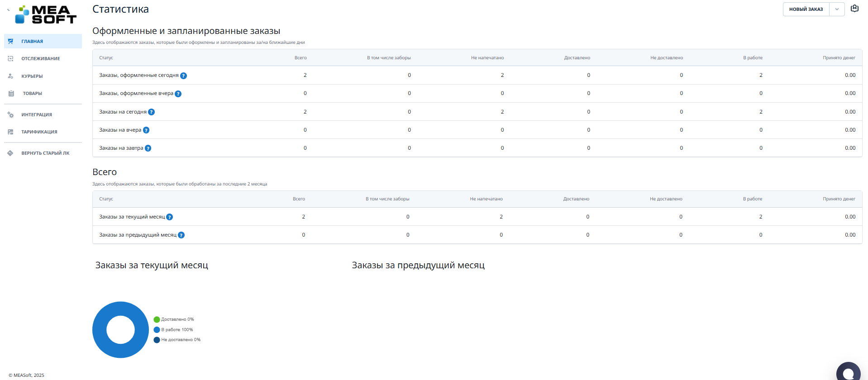The width and height of the screenshot is (868, 380).
Task: Collapse the sidebar using the small top-left toggle
Action: tap(8, 9)
